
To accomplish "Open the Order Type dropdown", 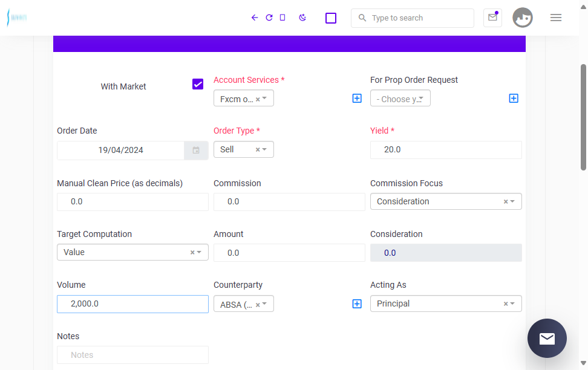I will point(265,149).
